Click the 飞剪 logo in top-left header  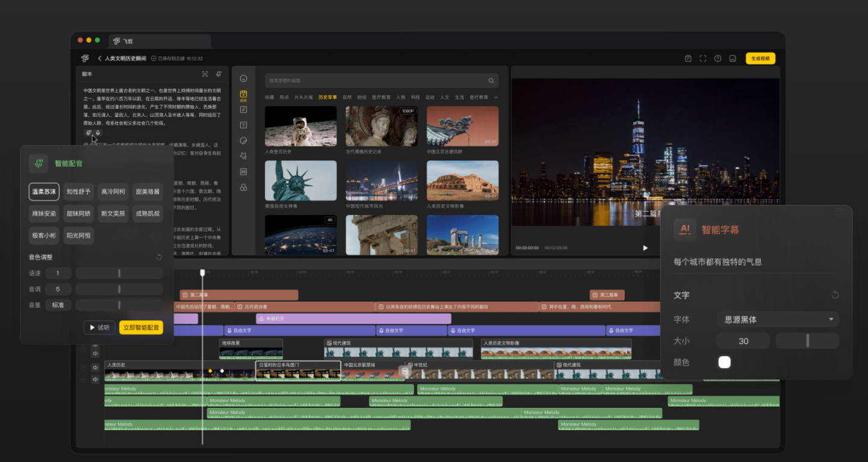(84, 58)
